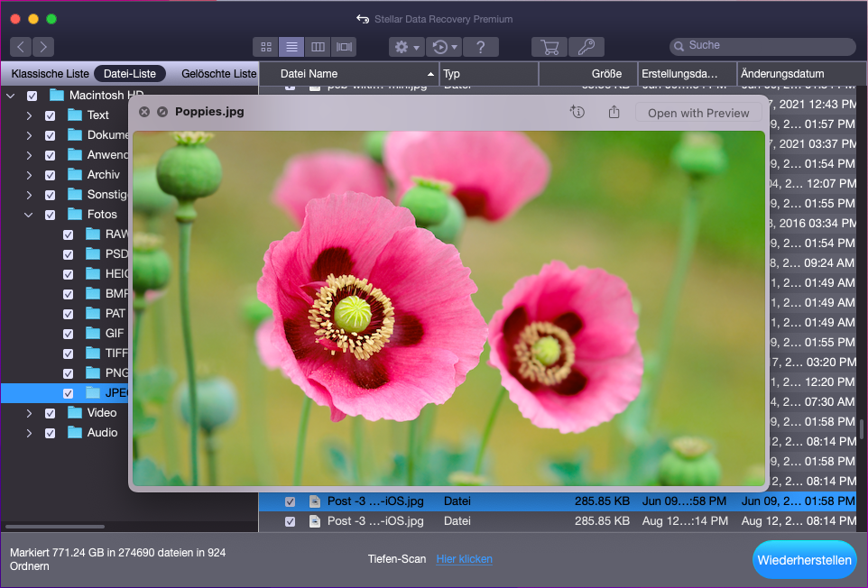Select the Fotos folder icon
This screenshot has width=868, height=588.
[75, 214]
